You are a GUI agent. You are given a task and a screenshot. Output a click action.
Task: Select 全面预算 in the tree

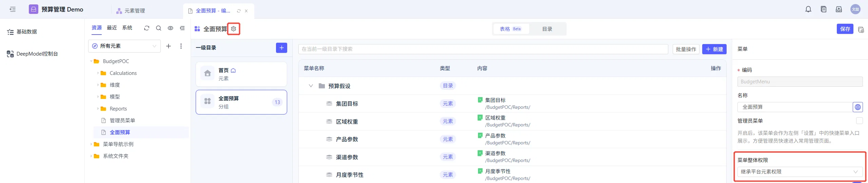click(120, 133)
